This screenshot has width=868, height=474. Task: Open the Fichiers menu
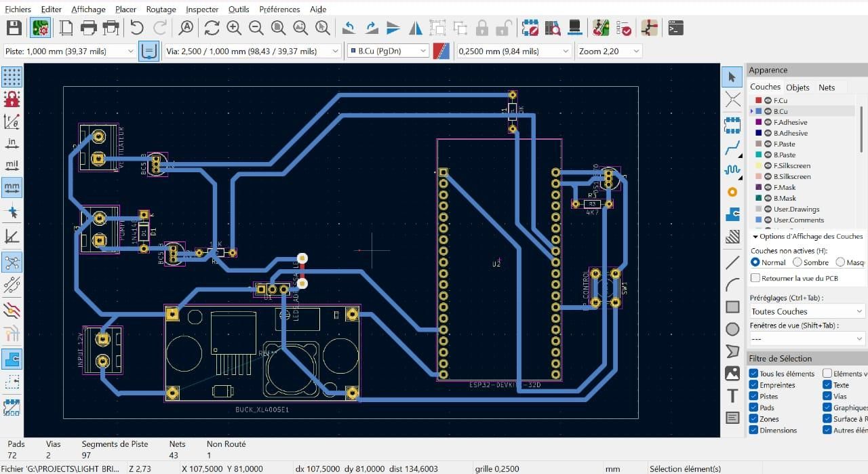click(18, 9)
